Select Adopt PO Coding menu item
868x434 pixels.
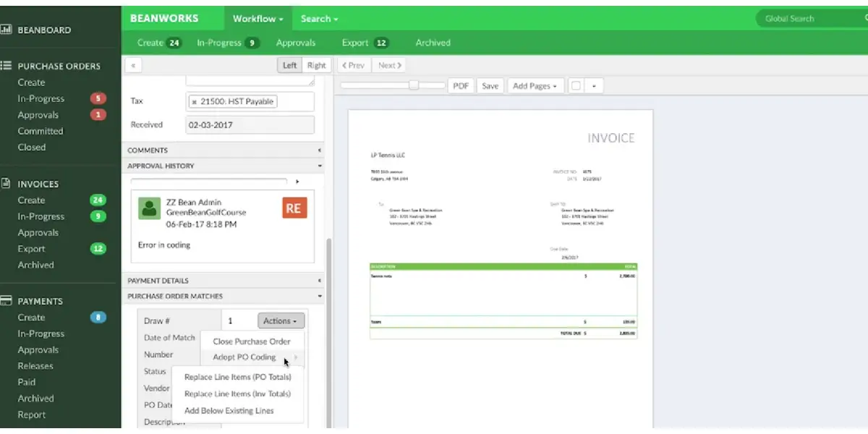pos(252,357)
